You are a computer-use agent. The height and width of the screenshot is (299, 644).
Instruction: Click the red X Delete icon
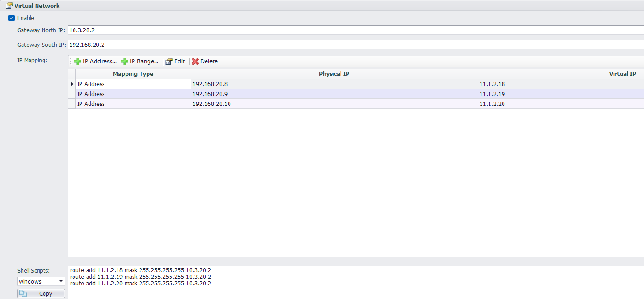tap(195, 61)
